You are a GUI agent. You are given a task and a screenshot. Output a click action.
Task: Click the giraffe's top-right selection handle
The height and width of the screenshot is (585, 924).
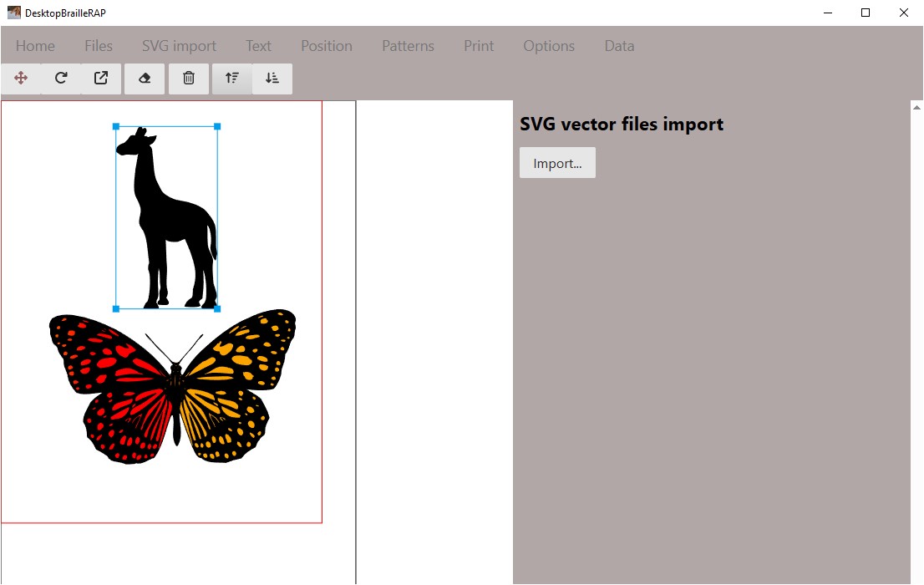click(x=217, y=126)
